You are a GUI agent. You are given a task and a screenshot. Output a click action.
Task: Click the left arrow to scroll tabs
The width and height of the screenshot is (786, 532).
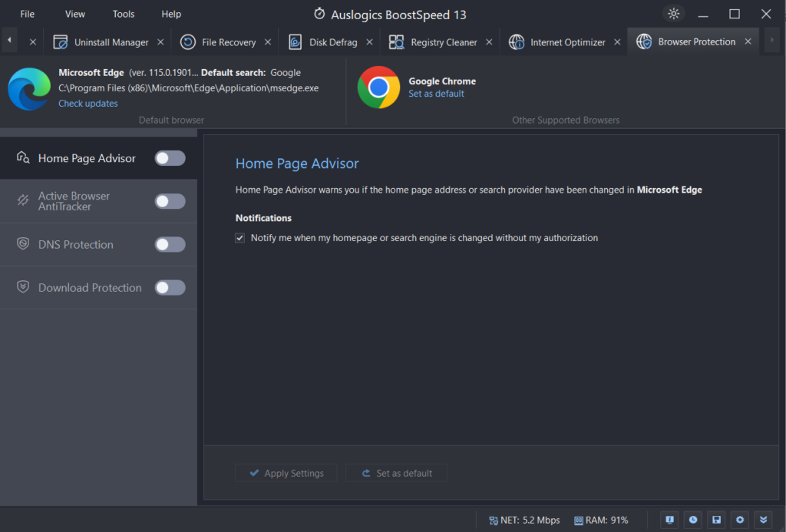pos(8,40)
